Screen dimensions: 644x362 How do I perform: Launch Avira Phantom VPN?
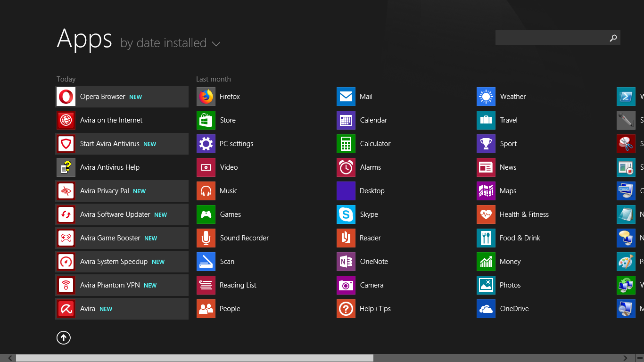click(x=122, y=285)
